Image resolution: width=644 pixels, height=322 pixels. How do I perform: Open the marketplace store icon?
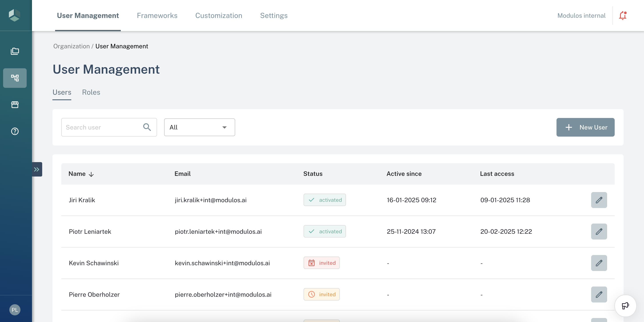(x=15, y=105)
